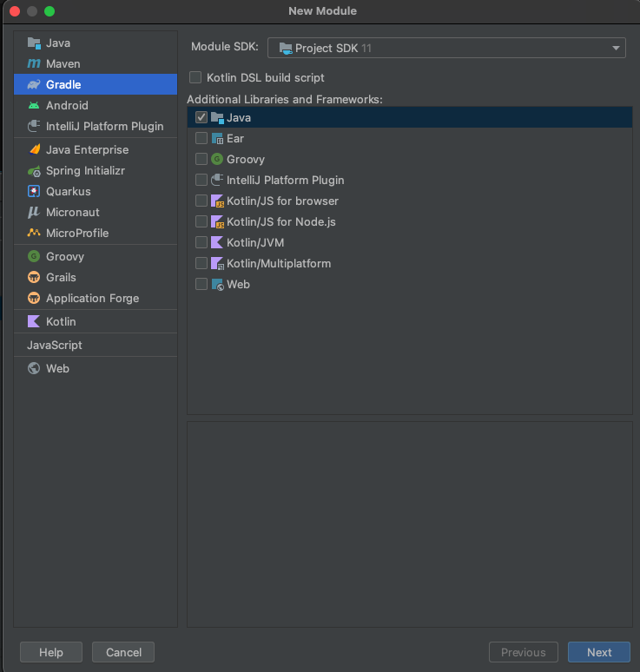This screenshot has width=640, height=672.
Task: Click the Kotlin/Multiplatform label text
Action: click(x=279, y=264)
